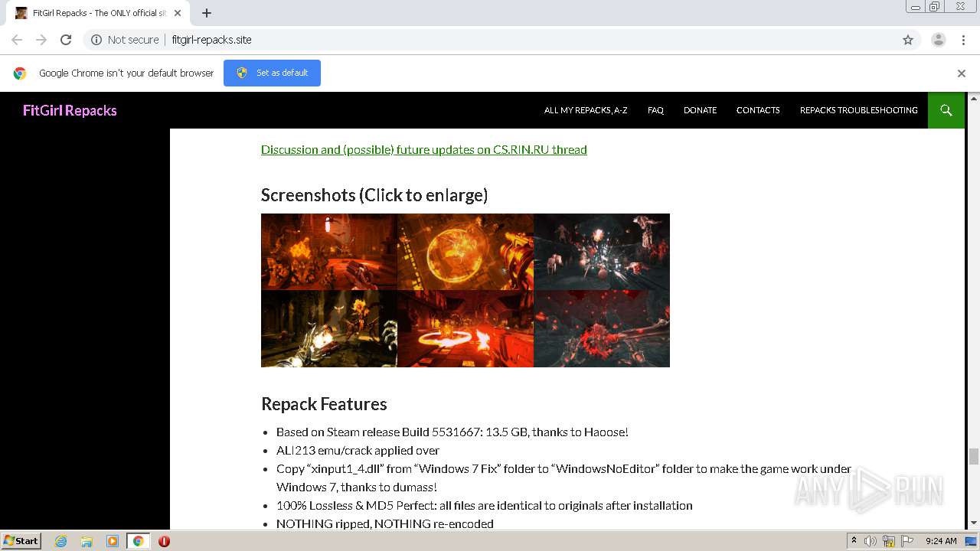Screen dimensions: 980x551
Task: Open Chrome three-dot menu
Action: (x=964, y=40)
